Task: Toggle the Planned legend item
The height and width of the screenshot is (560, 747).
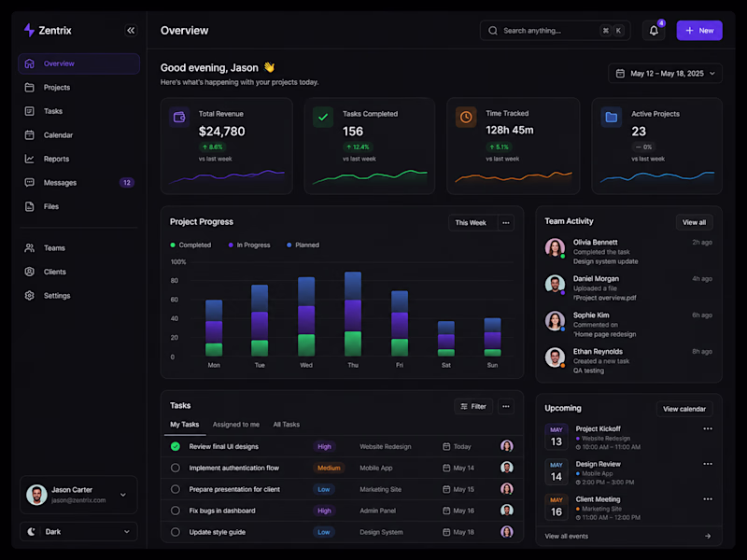Action: click(x=303, y=245)
